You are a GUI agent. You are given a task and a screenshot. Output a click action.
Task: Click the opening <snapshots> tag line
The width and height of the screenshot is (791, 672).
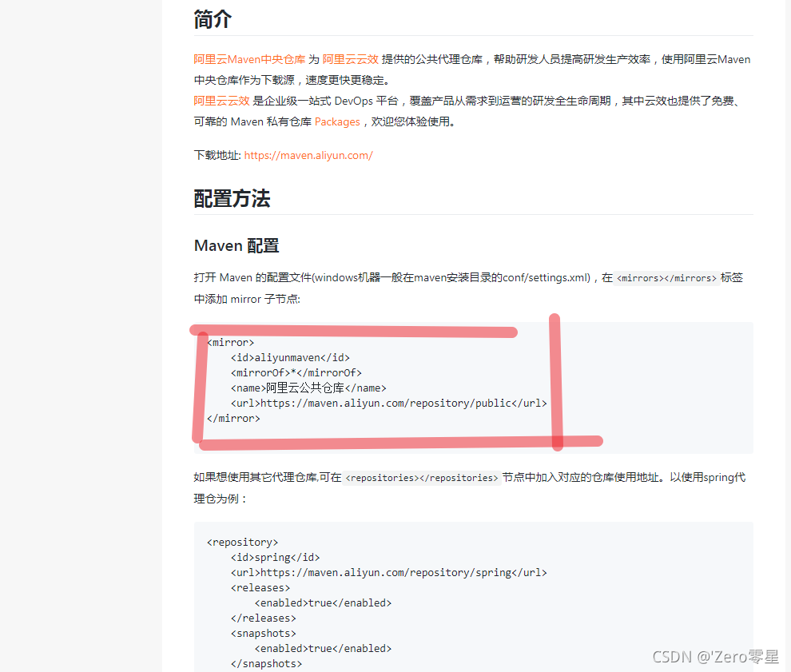point(264,633)
